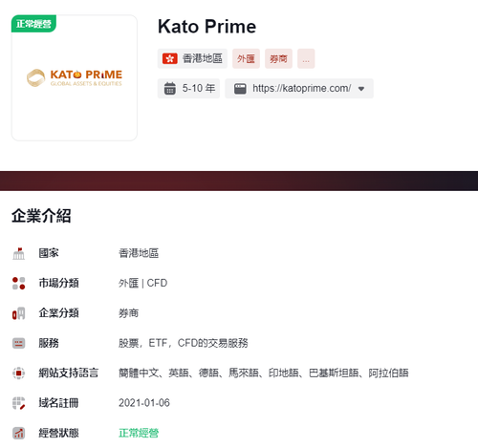The image size is (478, 448).
Task: Click the 網站支持語言 label
Action: click(x=69, y=373)
